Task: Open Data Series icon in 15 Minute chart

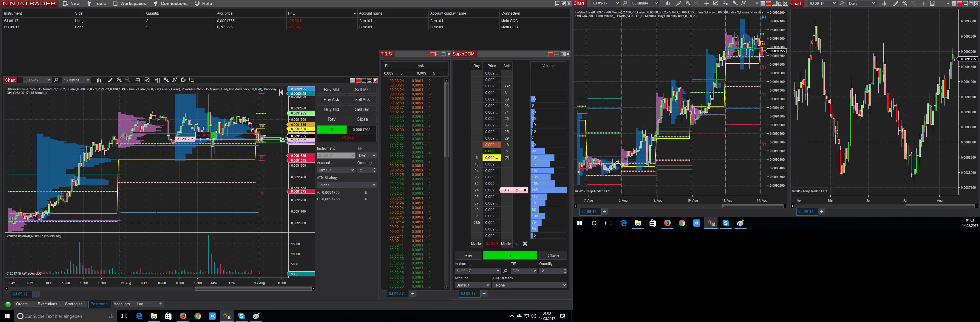Action: click(x=166, y=80)
